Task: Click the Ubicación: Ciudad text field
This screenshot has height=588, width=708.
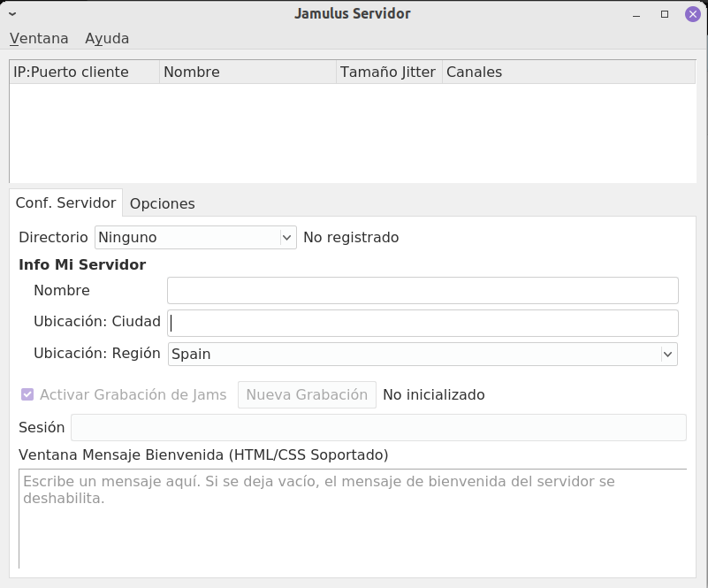Action: pos(423,322)
